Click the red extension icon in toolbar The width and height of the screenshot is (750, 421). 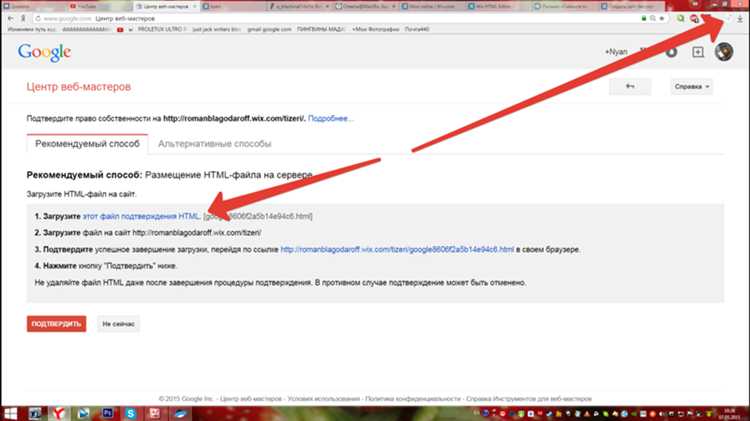(694, 18)
